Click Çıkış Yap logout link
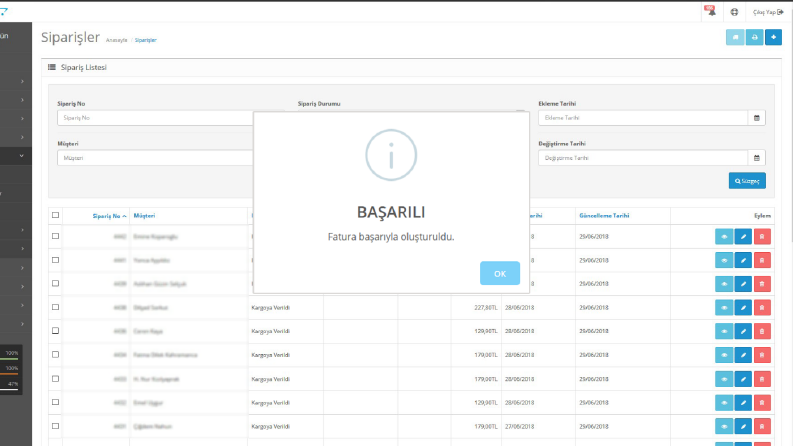793x446 pixels. click(x=768, y=12)
